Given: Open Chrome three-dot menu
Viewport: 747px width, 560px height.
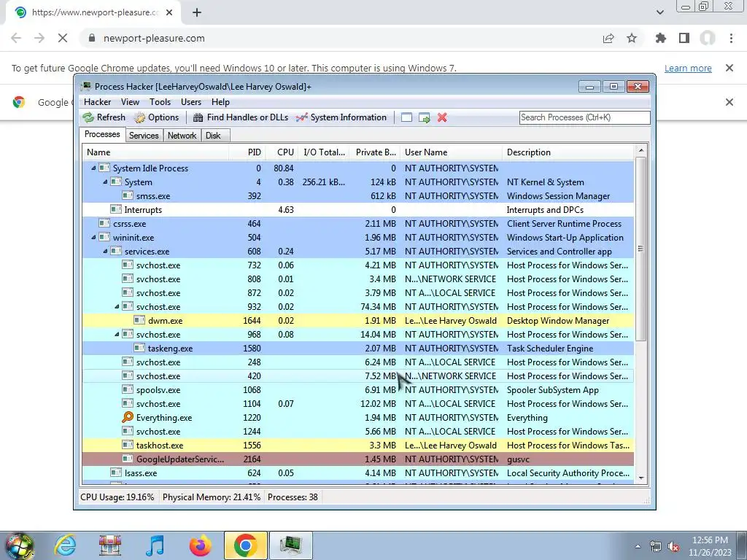Looking at the screenshot, I should coord(731,38).
